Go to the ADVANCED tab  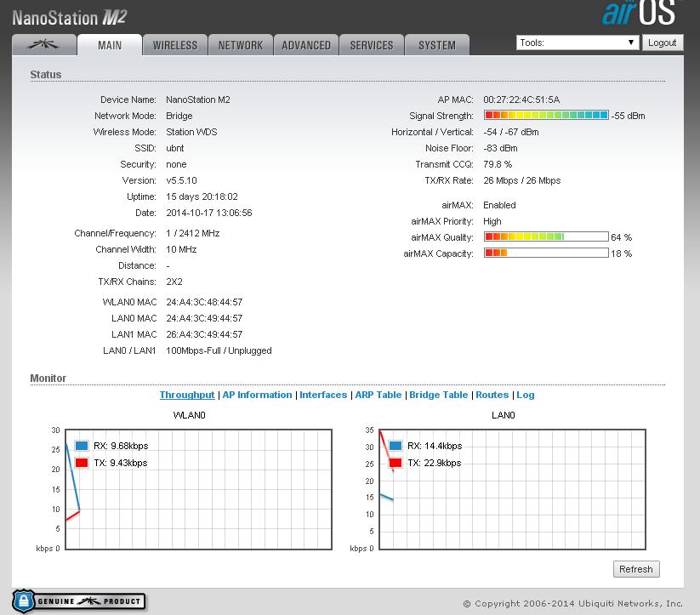click(306, 45)
